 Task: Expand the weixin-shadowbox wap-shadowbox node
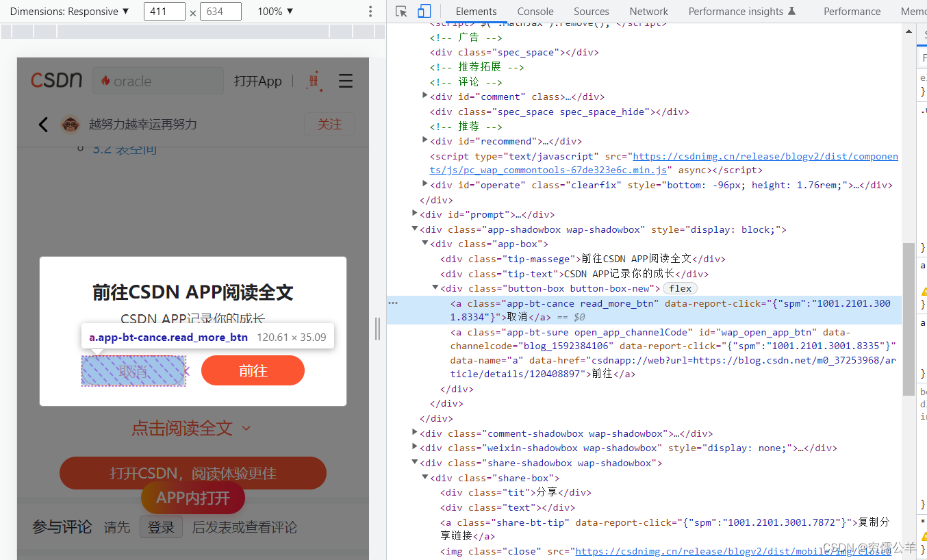[x=415, y=447]
